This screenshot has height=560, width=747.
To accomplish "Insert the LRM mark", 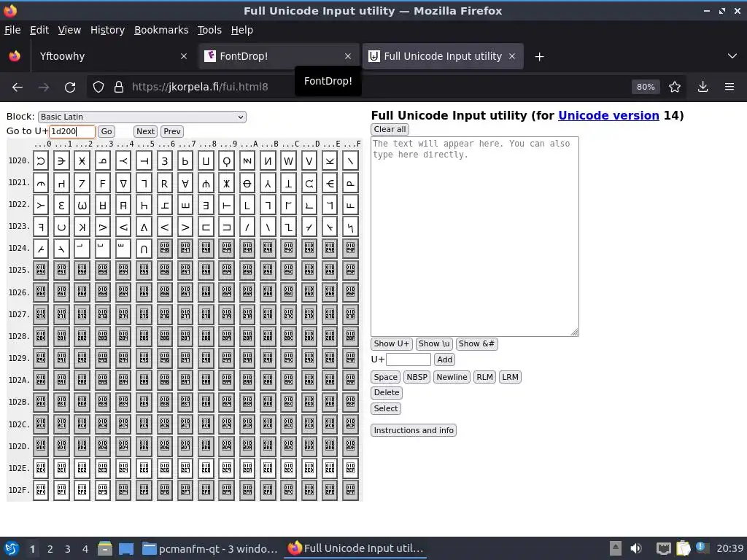I will pyautogui.click(x=510, y=377).
